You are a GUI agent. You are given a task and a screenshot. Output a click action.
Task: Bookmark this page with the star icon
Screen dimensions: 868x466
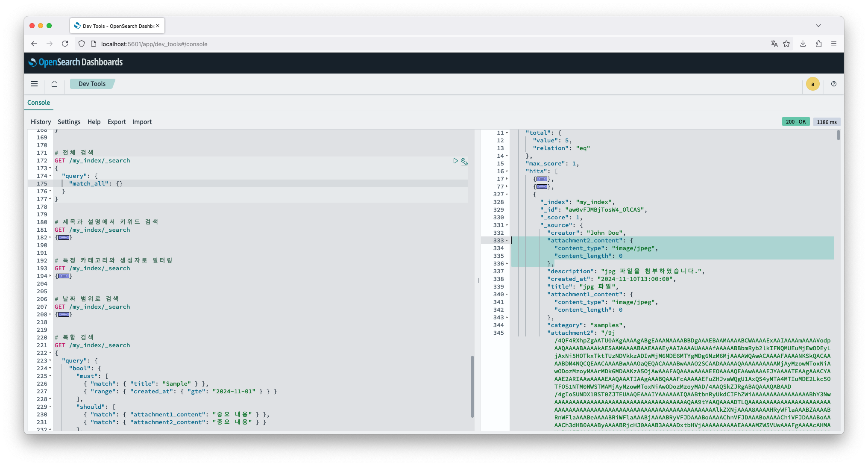coord(786,44)
